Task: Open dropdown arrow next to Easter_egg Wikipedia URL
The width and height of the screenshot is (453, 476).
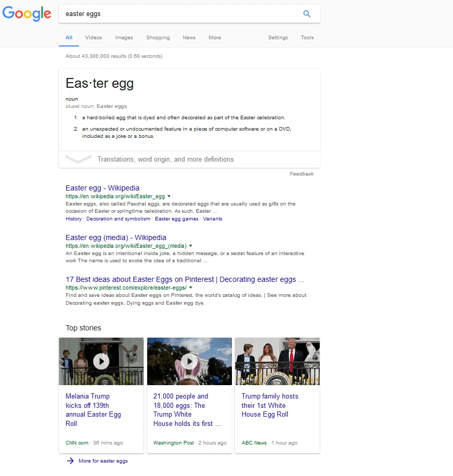Action: click(169, 197)
